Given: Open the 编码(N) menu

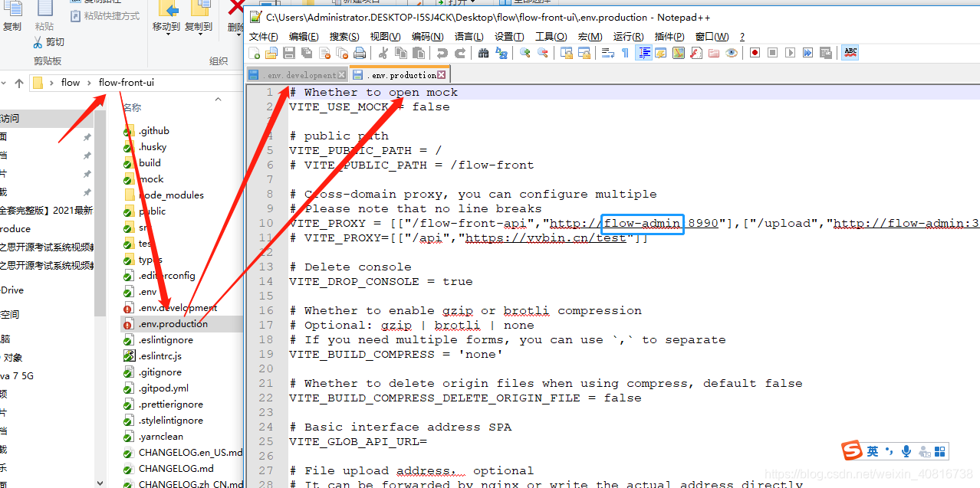Looking at the screenshot, I should [427, 36].
